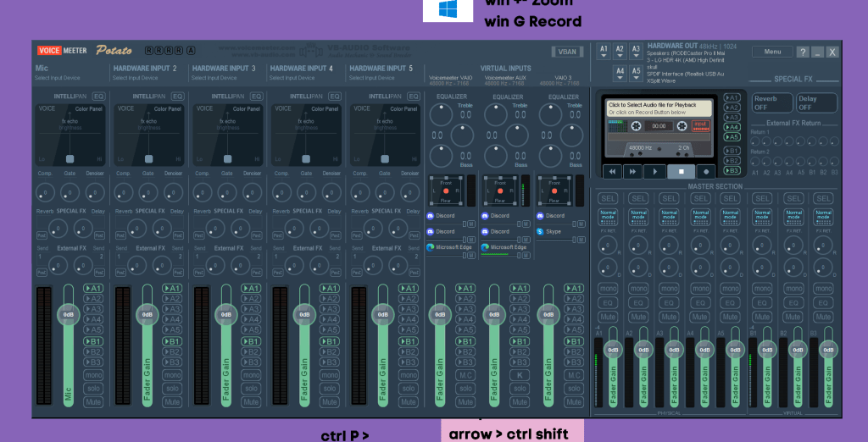Image resolution: width=868 pixels, height=442 pixels.
Task: Open the VBAN configuration
Action: pos(567,52)
